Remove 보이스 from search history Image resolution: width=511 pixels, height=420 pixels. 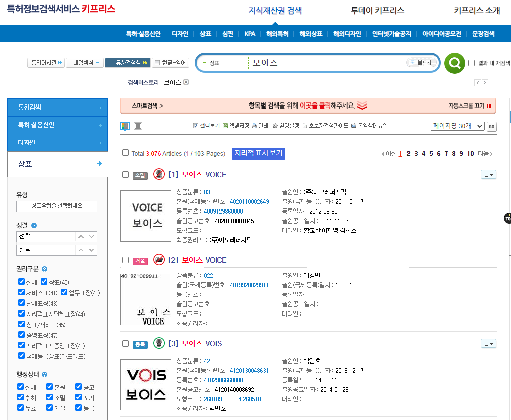point(186,82)
